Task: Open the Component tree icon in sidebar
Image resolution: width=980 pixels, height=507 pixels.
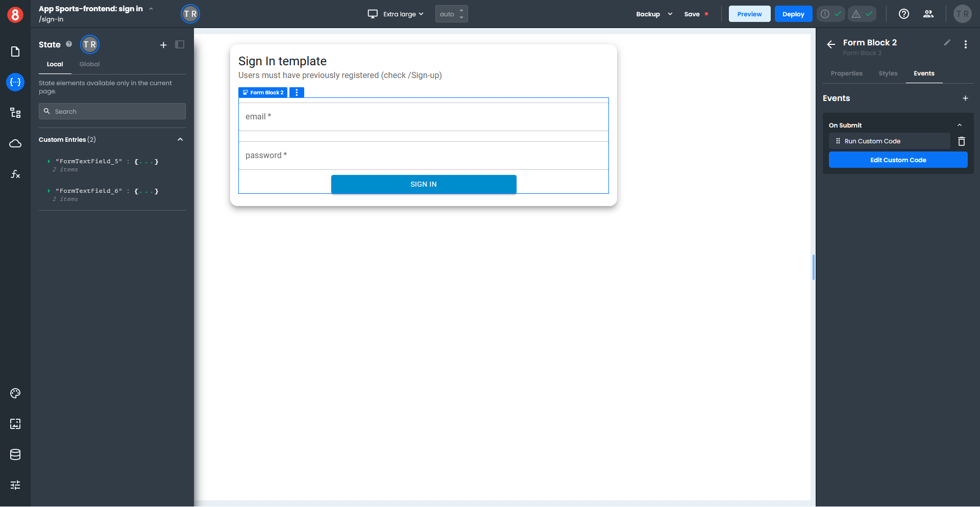Action: (15, 113)
